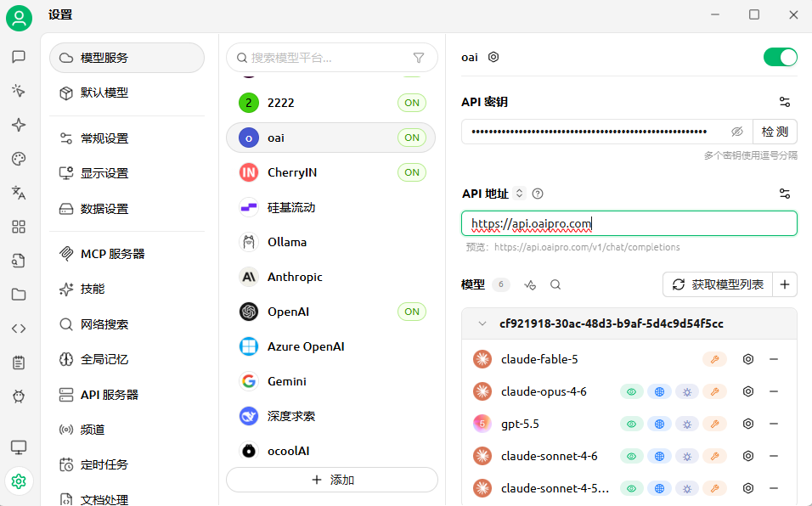The image size is (812, 506).
Task: Remove the claude-opus-4-6 model
Action: (x=774, y=391)
